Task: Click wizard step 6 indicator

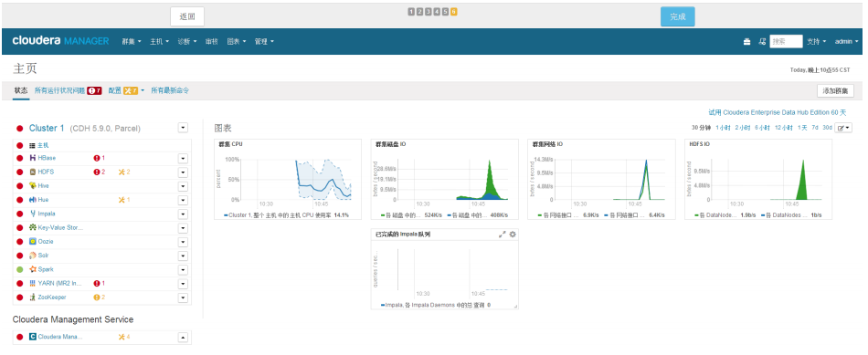Action: [454, 12]
